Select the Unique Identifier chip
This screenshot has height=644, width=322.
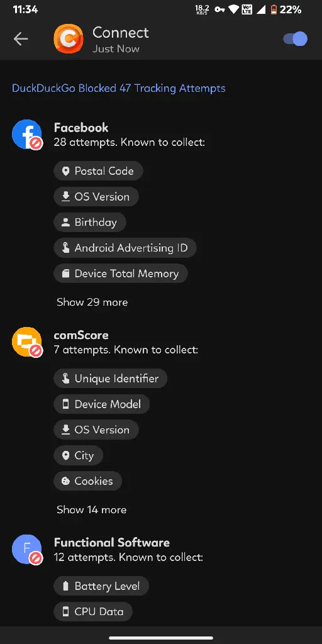(x=110, y=378)
